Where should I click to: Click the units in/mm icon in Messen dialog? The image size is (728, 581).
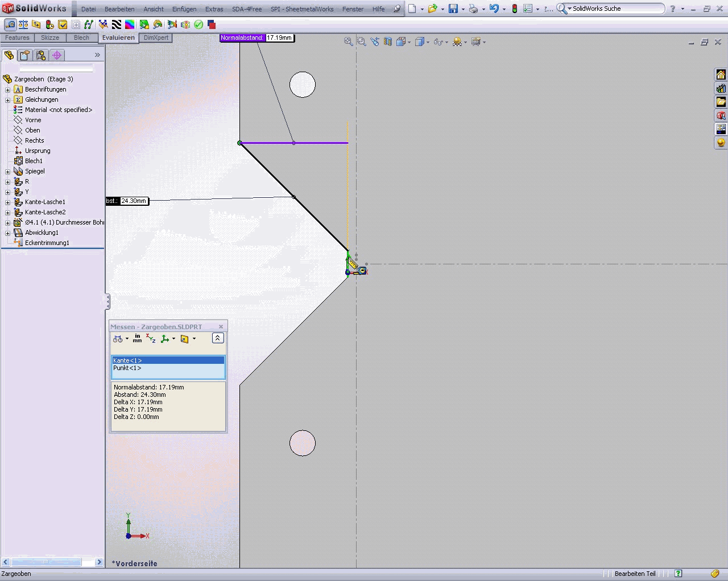coord(137,339)
